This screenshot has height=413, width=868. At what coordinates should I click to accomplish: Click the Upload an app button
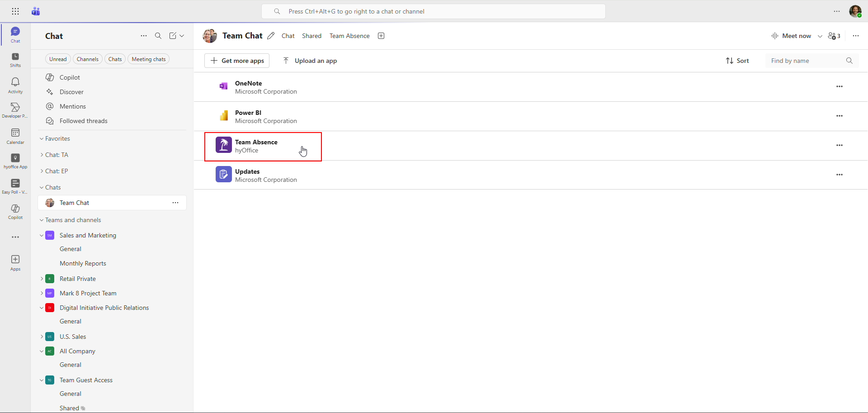coord(310,61)
